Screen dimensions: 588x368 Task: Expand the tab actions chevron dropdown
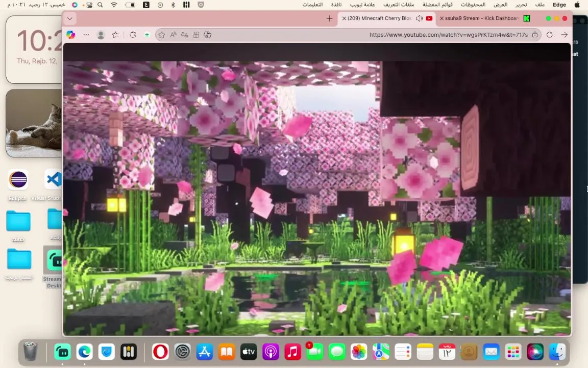pyautogui.click(x=70, y=18)
